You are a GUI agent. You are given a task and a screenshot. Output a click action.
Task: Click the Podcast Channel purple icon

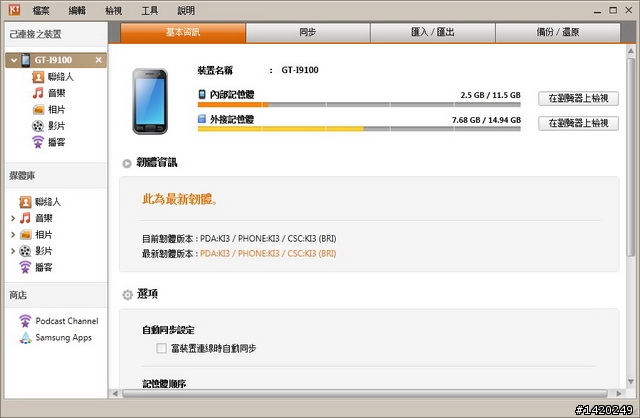(25, 321)
